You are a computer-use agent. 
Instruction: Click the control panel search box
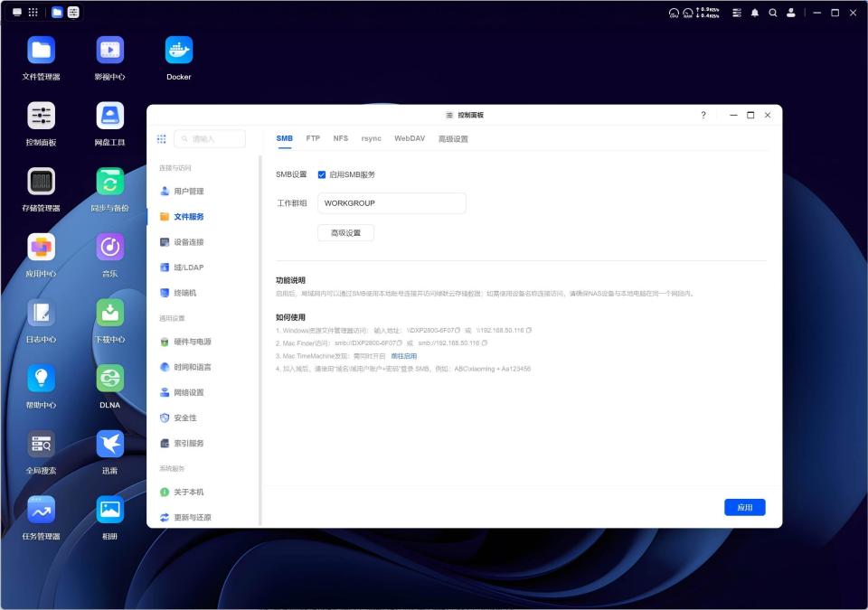coord(210,139)
